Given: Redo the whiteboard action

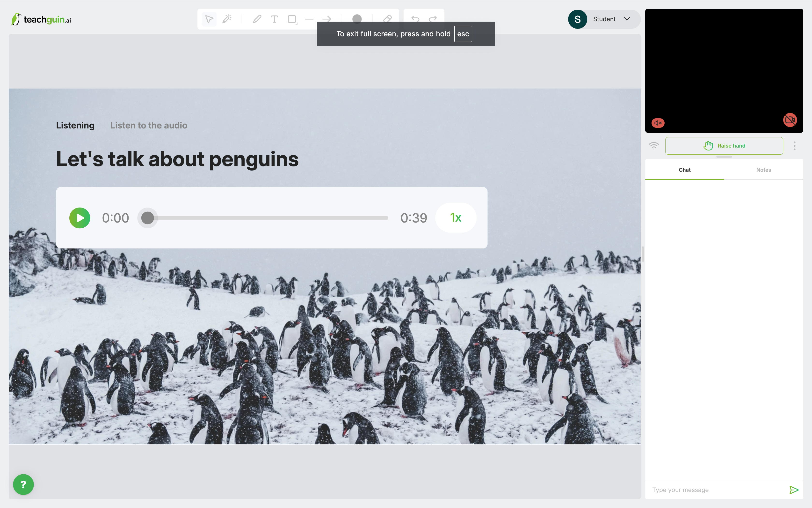Looking at the screenshot, I should click(433, 19).
